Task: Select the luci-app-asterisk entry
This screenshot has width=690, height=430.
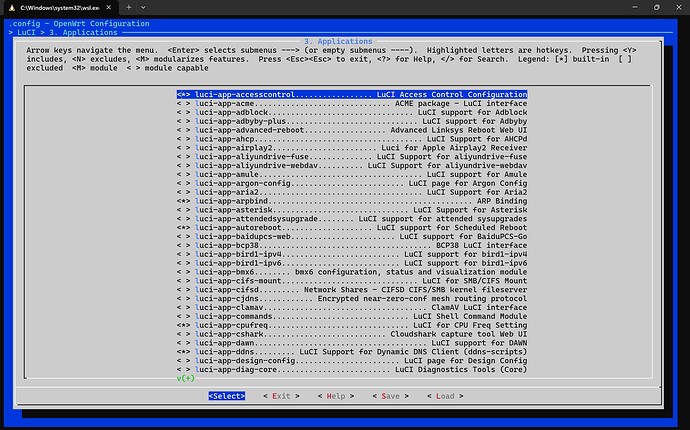Action: click(352, 210)
